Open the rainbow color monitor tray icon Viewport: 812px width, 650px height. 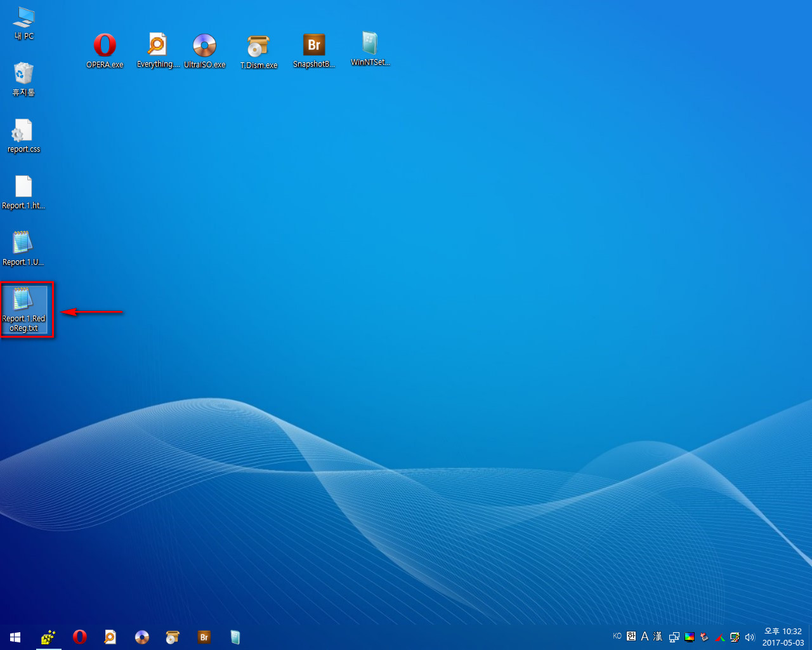(x=690, y=637)
